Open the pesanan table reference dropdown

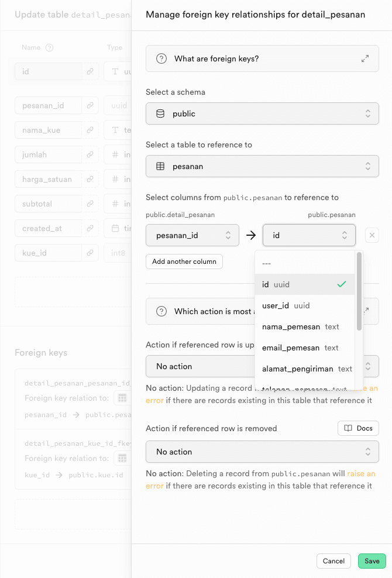click(262, 166)
